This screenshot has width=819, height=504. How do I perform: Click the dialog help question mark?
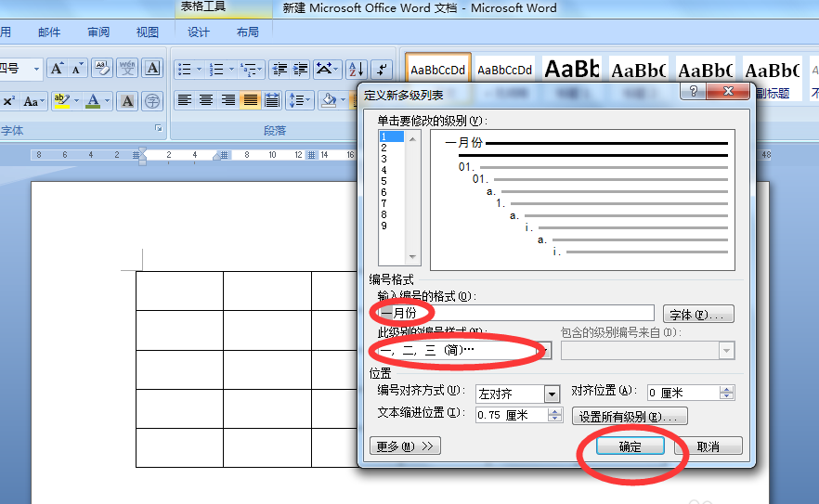693,91
